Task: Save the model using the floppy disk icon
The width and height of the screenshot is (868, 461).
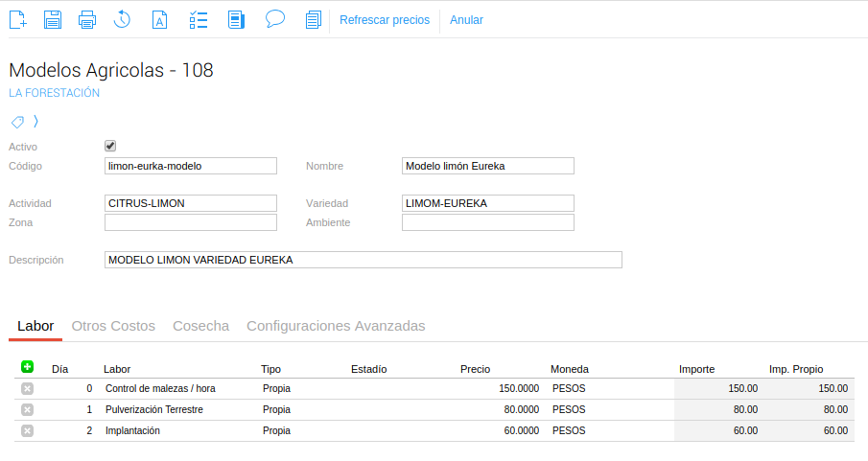Action: (53, 19)
